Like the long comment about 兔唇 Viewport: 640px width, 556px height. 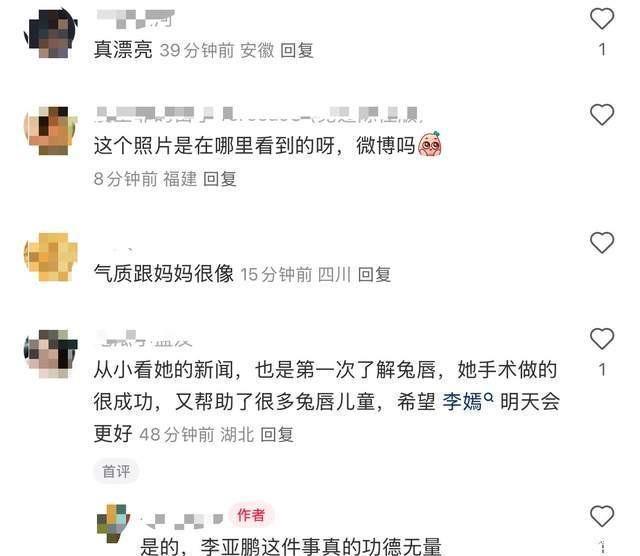602,339
